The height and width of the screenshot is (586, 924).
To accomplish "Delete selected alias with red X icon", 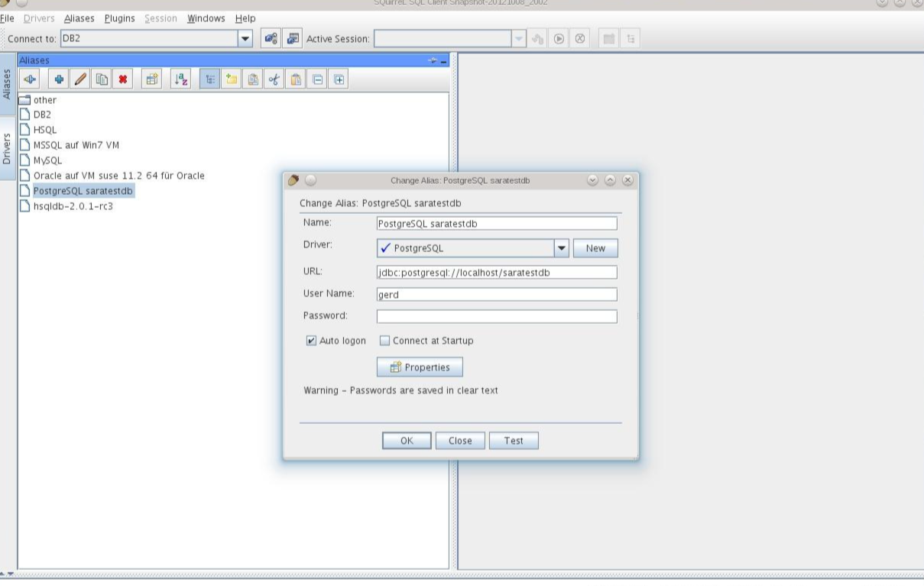I will coord(122,79).
